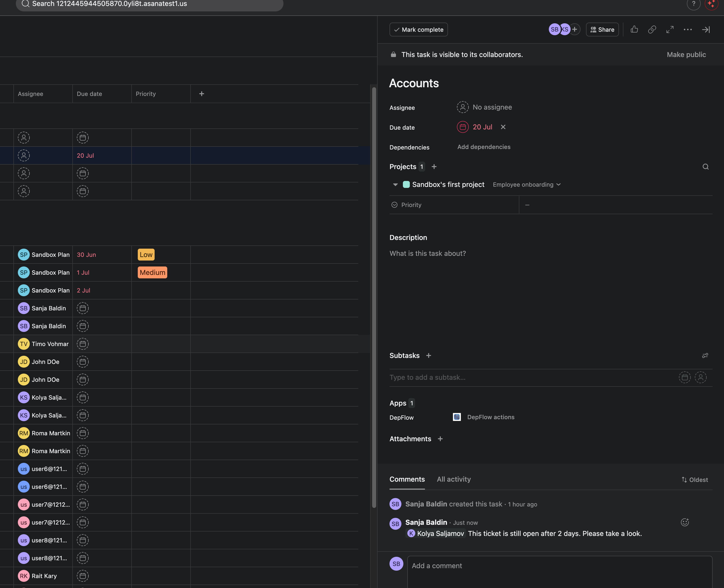Open the red sparkle AI icon
The width and height of the screenshot is (724, 588).
[711, 4]
